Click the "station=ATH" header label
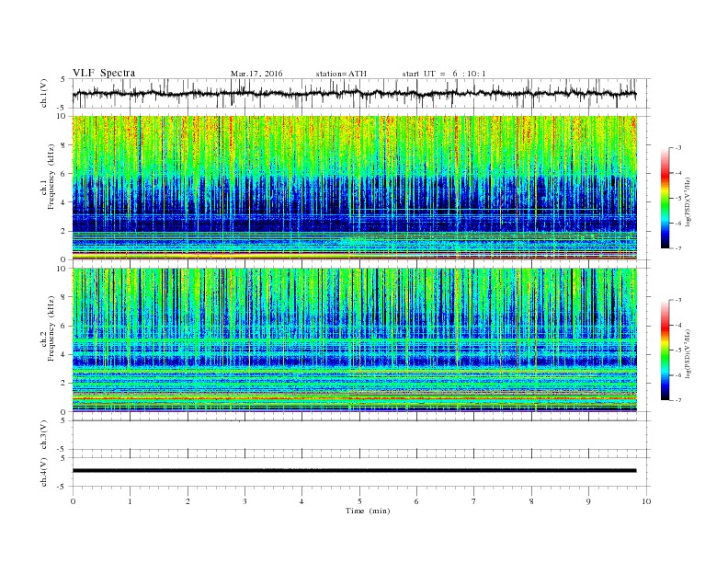 [341, 74]
